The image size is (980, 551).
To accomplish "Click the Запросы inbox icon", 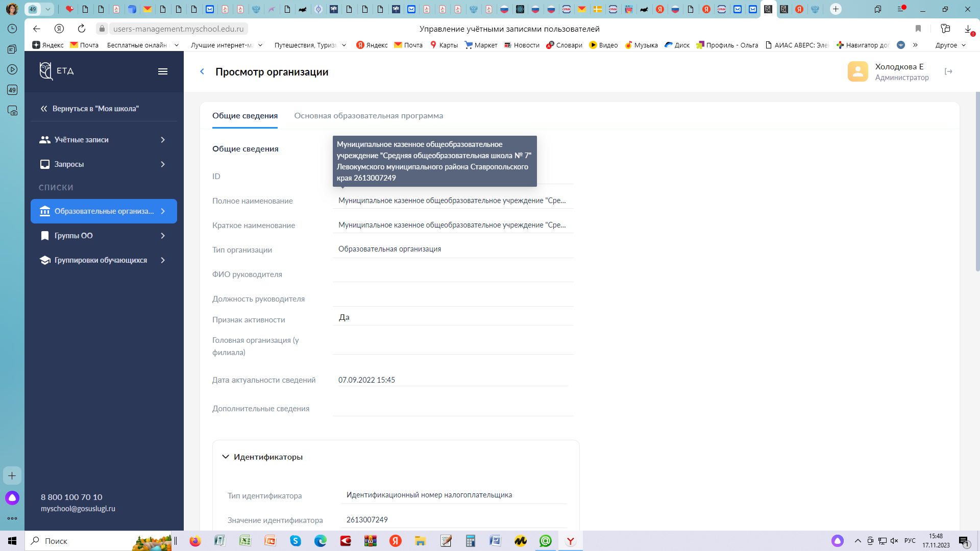I will click(45, 164).
